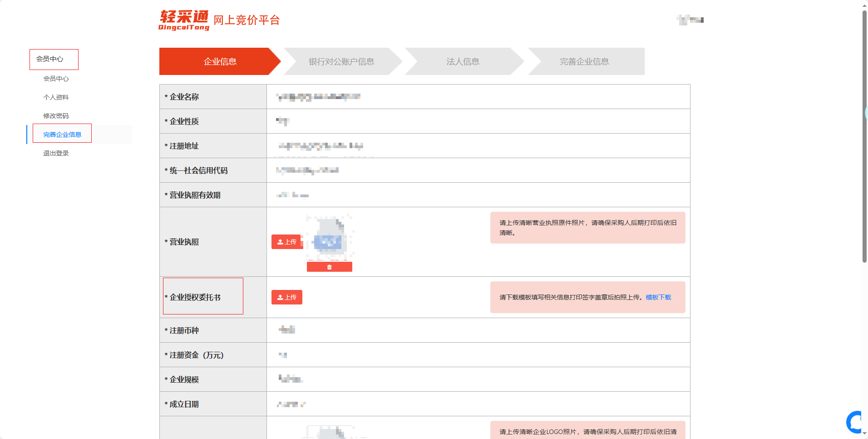Click the 企业名称 value field
The image size is (868, 439).
[478, 97]
